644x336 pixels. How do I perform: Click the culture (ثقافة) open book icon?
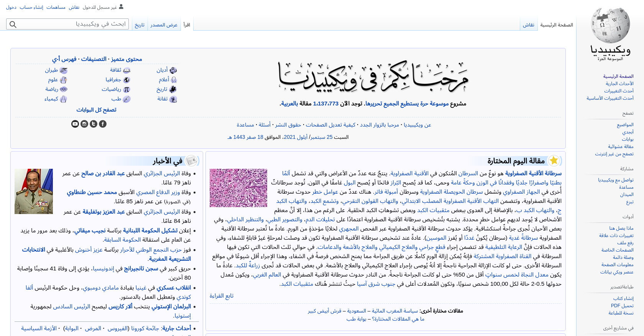(127, 70)
